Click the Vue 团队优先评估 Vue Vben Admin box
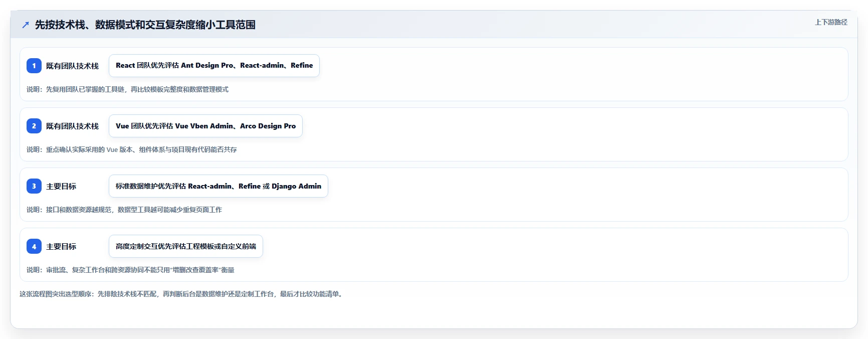This screenshot has width=868, height=339. 205,126
